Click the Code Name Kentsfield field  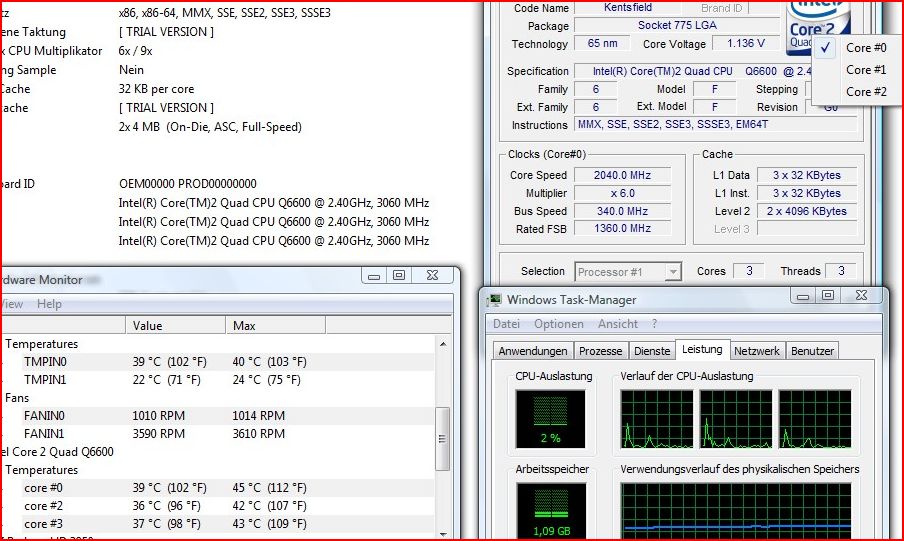tap(628, 7)
